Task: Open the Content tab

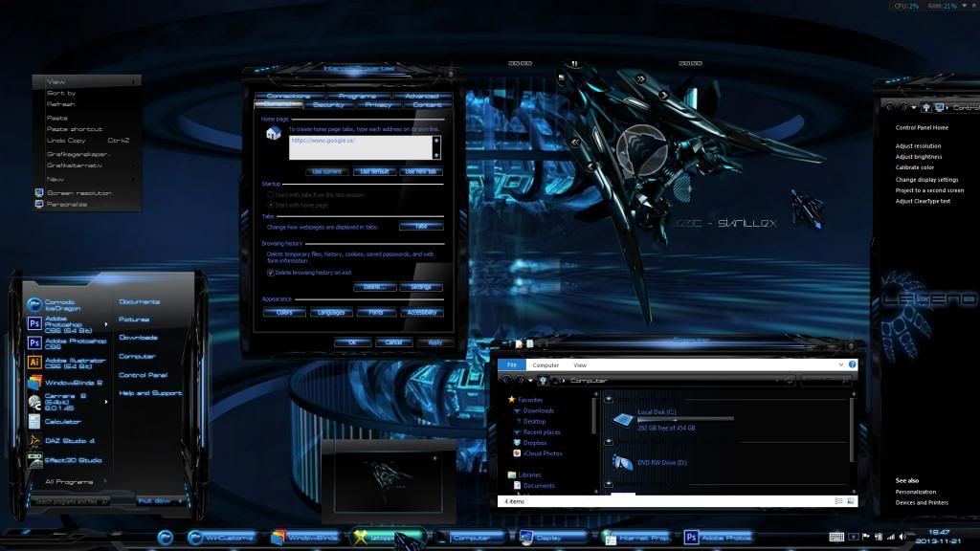Action: (428, 105)
